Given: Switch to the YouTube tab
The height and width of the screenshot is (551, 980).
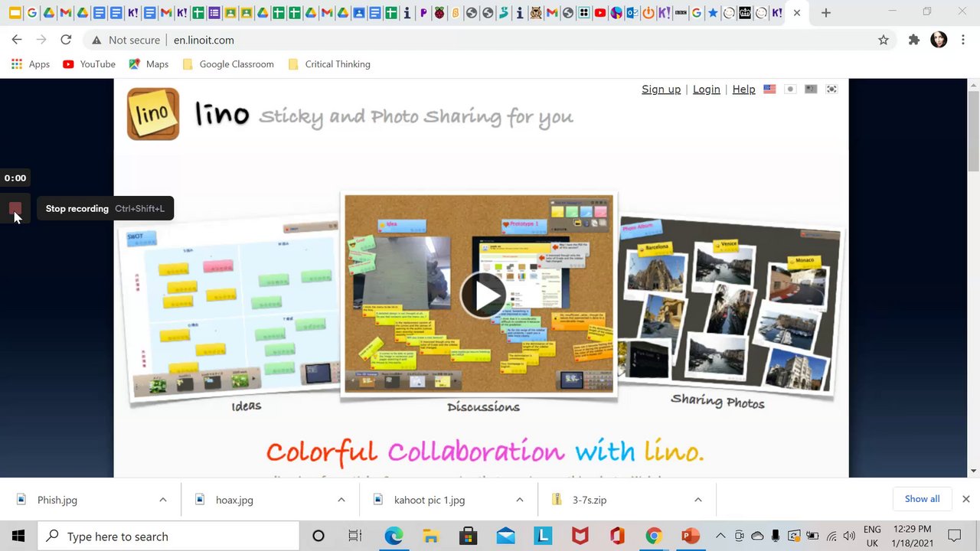Looking at the screenshot, I should pos(599,13).
